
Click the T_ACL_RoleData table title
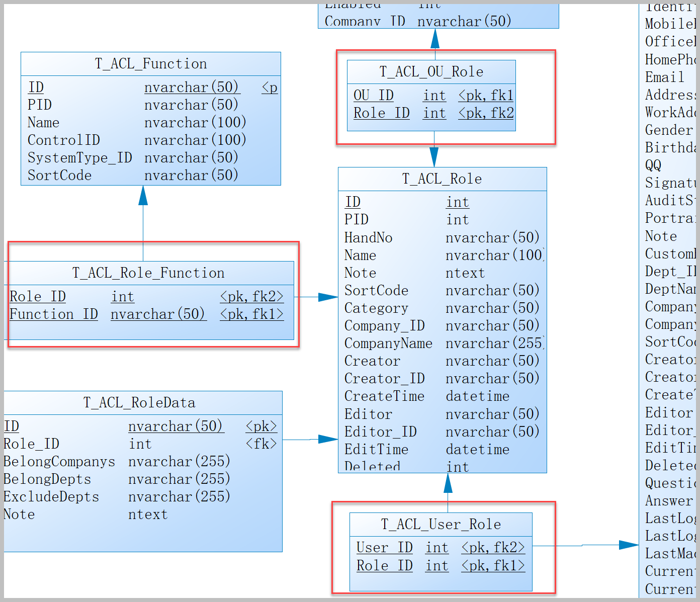(139, 403)
